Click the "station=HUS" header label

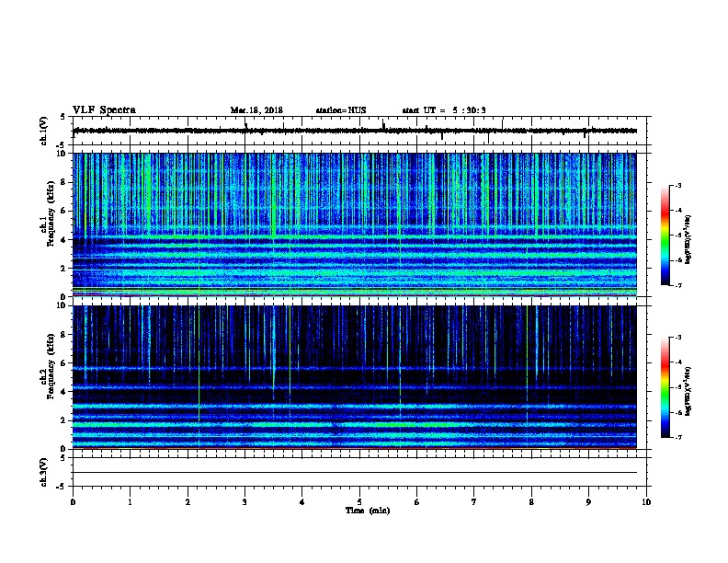[341, 110]
